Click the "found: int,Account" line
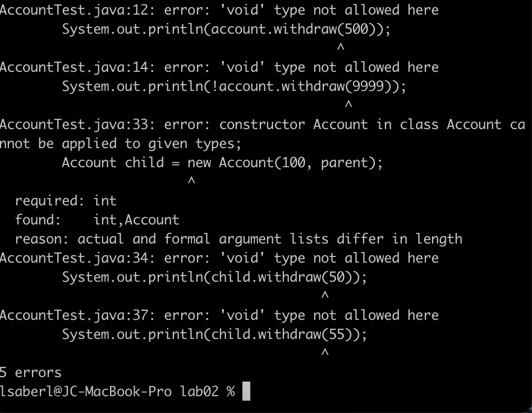 pos(97,220)
